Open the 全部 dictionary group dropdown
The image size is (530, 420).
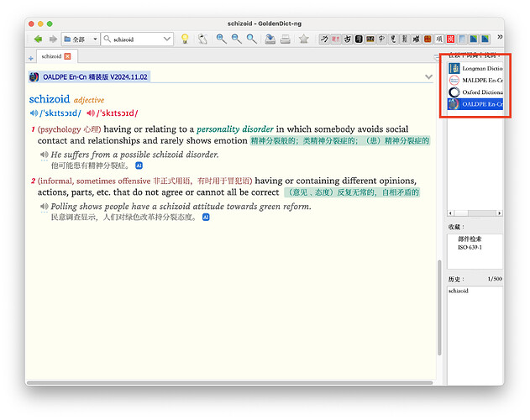(x=81, y=39)
